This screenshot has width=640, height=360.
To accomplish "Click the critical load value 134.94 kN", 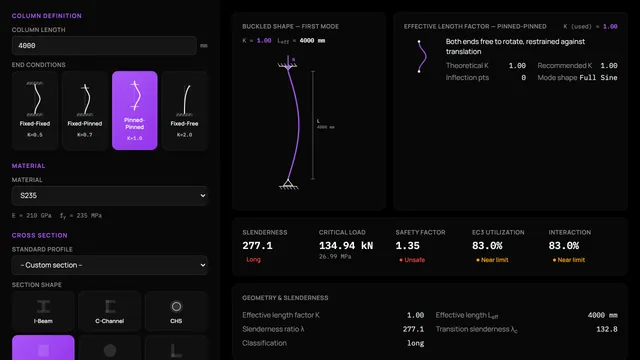I will point(346,246).
